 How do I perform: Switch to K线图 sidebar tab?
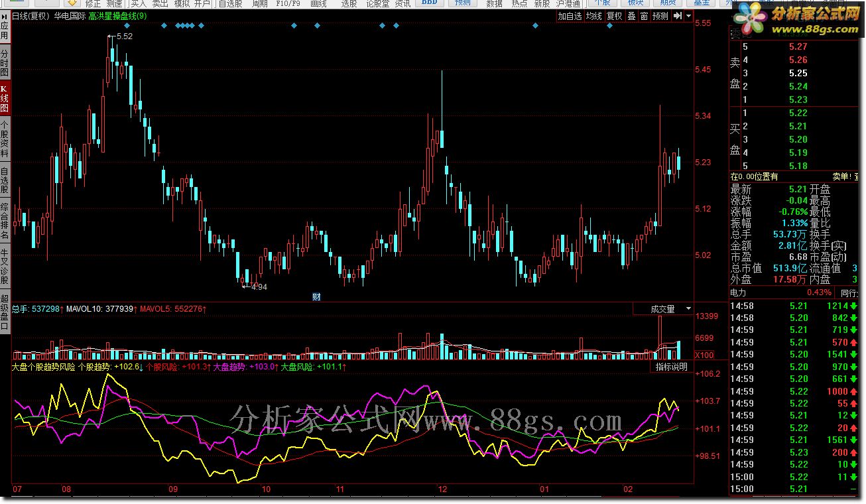pyautogui.click(x=5, y=99)
